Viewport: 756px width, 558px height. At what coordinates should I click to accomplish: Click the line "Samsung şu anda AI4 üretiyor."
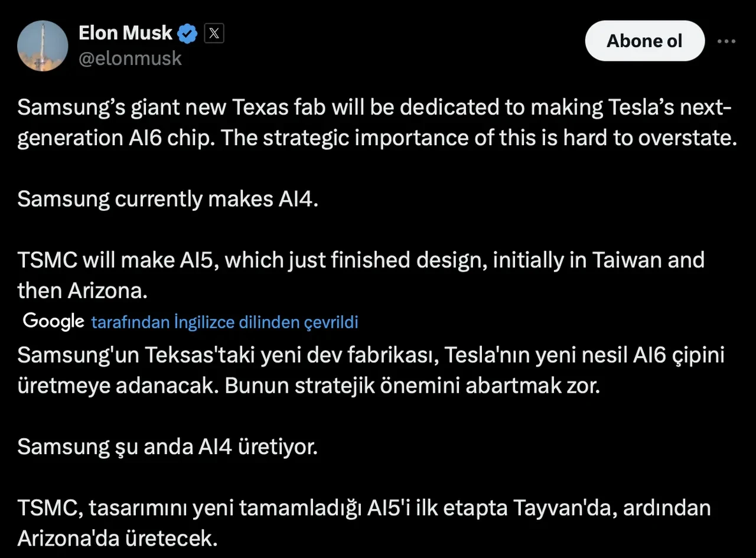tap(168, 446)
